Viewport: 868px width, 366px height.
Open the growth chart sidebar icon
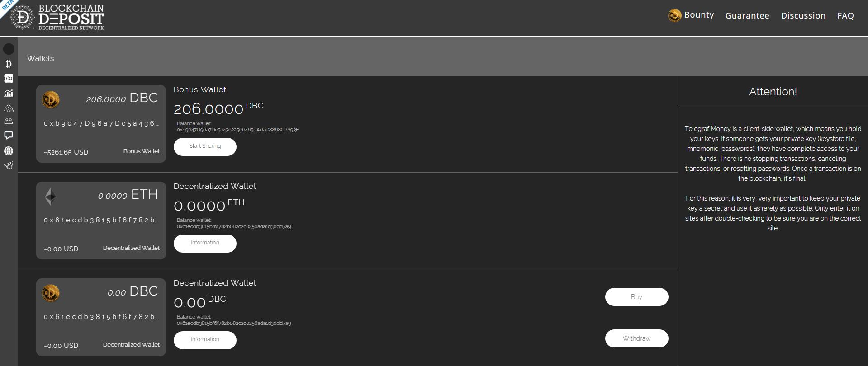9,93
